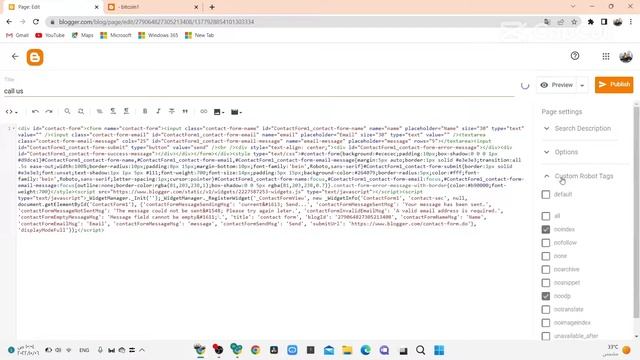Open the Chrome extensions puzzle icon
The width and height of the screenshot is (640, 360).
(x=591, y=22)
